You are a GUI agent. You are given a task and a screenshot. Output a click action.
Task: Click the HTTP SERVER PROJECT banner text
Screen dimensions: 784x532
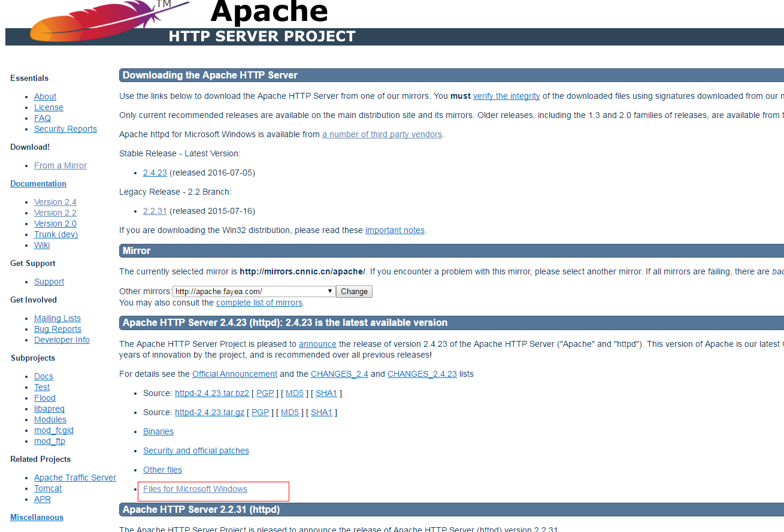(x=262, y=37)
